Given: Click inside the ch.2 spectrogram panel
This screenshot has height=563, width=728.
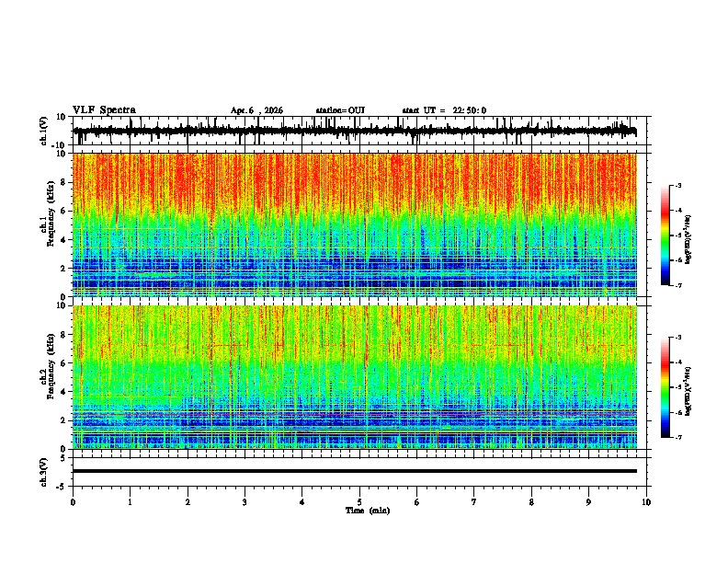Looking at the screenshot, I should [x=355, y=377].
